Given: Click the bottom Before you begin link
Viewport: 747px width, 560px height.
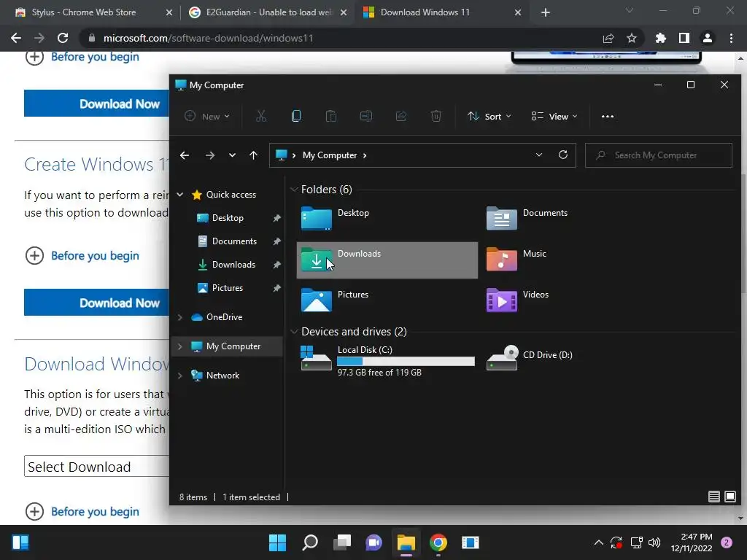Looking at the screenshot, I should (95, 511).
